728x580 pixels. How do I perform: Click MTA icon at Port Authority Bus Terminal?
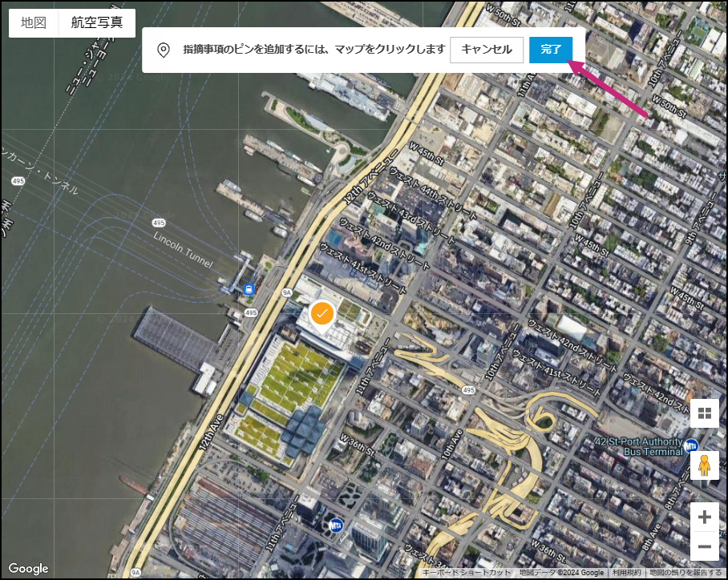point(691,445)
